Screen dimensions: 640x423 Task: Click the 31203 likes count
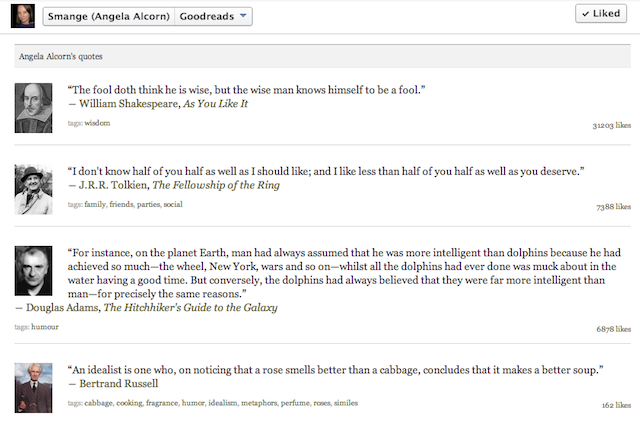(611, 125)
